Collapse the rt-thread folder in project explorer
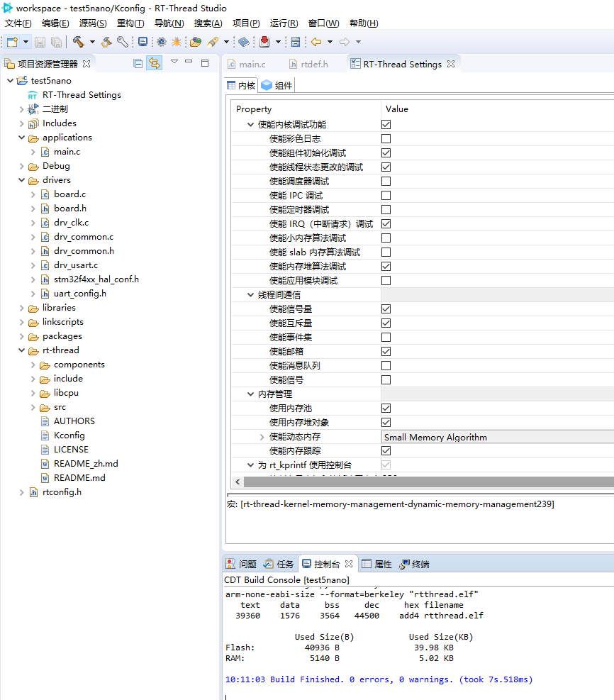The image size is (614, 700). coord(21,350)
